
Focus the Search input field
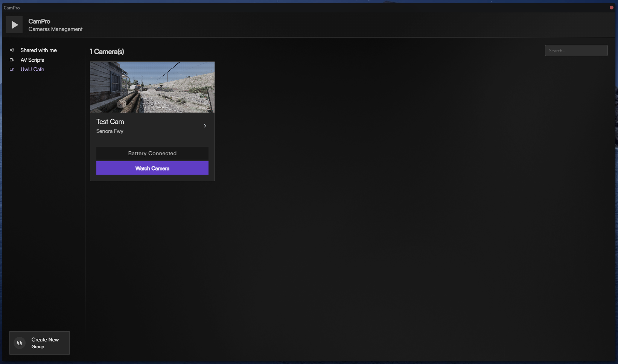576,50
